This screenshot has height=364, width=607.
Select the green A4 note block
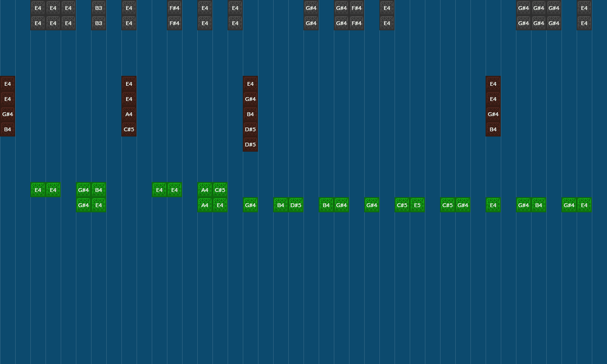coord(204,190)
